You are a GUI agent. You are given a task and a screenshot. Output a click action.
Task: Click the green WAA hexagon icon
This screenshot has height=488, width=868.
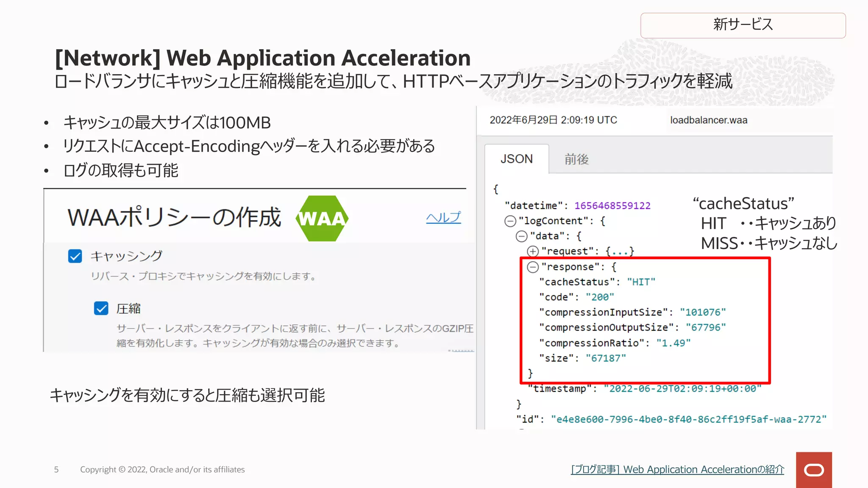point(322,218)
